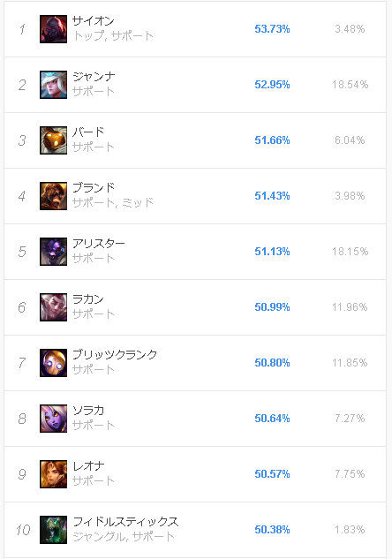Viewport: 392px width, 559px height.
Task: Click the ブリッツクランク champion icon
Action: click(53, 363)
